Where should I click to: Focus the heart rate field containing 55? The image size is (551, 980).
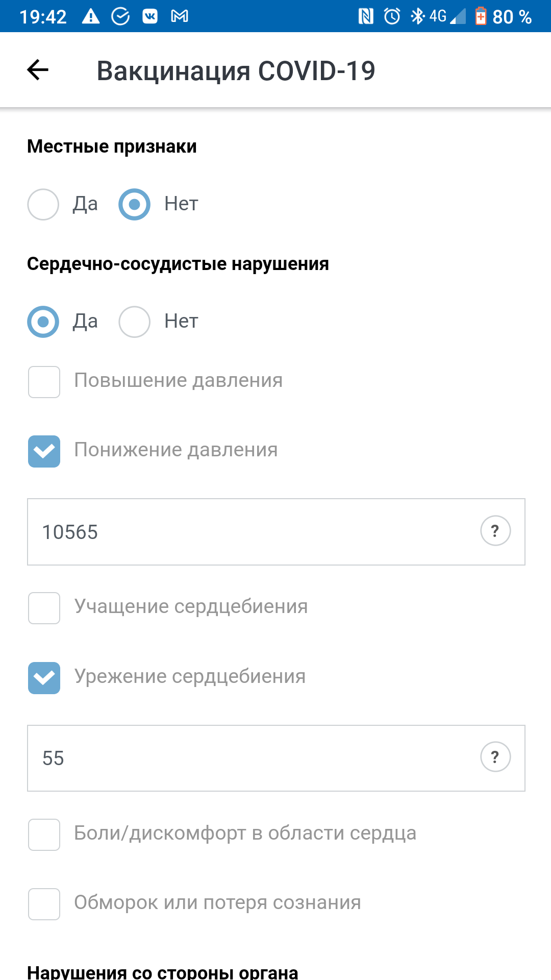click(276, 758)
